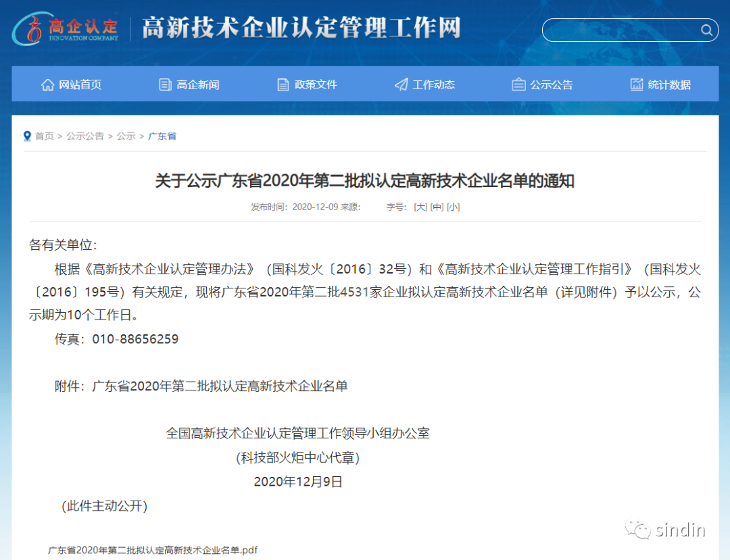Open the 广东省2020年第二批拟认定高新技术企业名单.pdf attachment
Viewport: 730px width, 560px height.
pyautogui.click(x=153, y=551)
